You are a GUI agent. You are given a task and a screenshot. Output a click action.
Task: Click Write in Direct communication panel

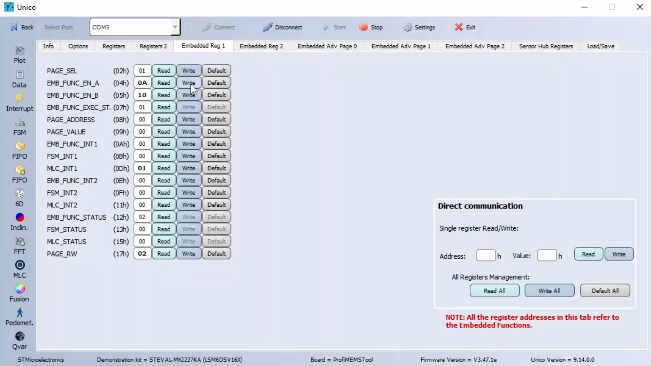619,254
